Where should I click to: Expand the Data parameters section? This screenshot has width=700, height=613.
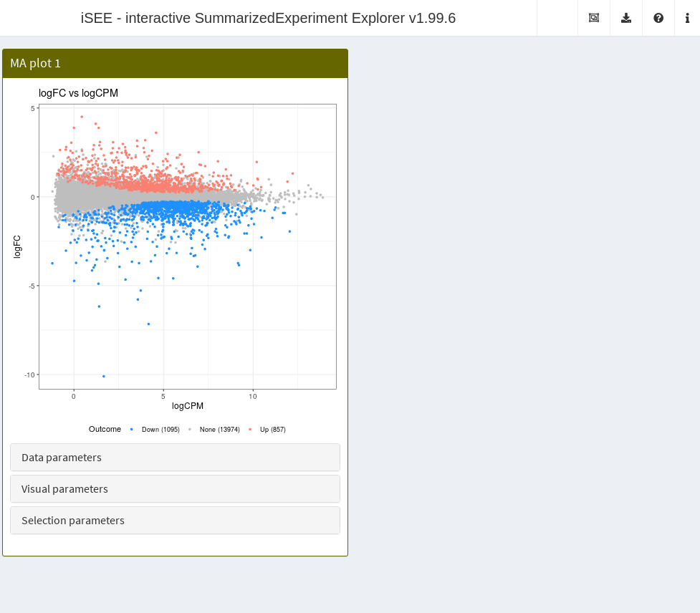click(175, 458)
